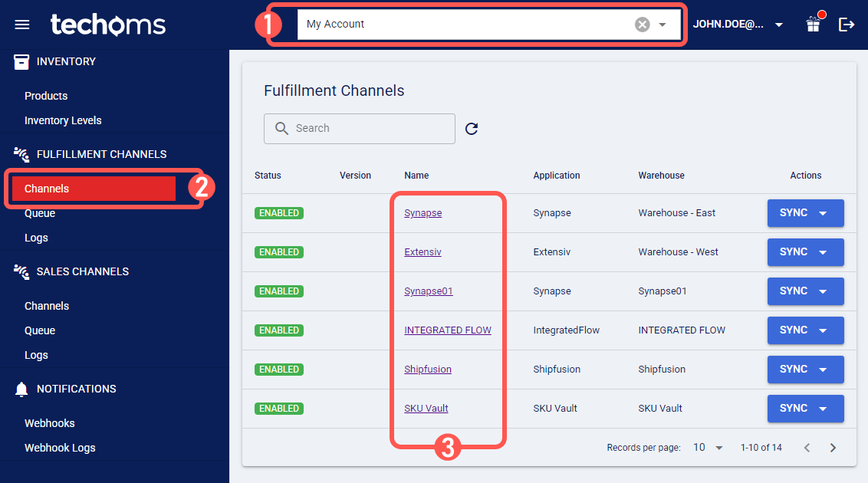The width and height of the screenshot is (868, 483).
Task: Sync the Synapse Warehouse - East channel
Action: tap(805, 213)
